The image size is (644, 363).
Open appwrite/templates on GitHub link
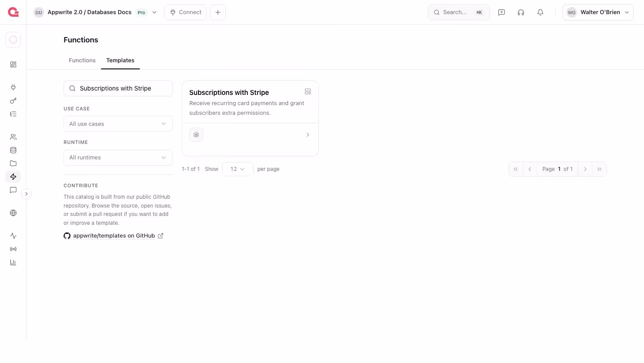114,236
